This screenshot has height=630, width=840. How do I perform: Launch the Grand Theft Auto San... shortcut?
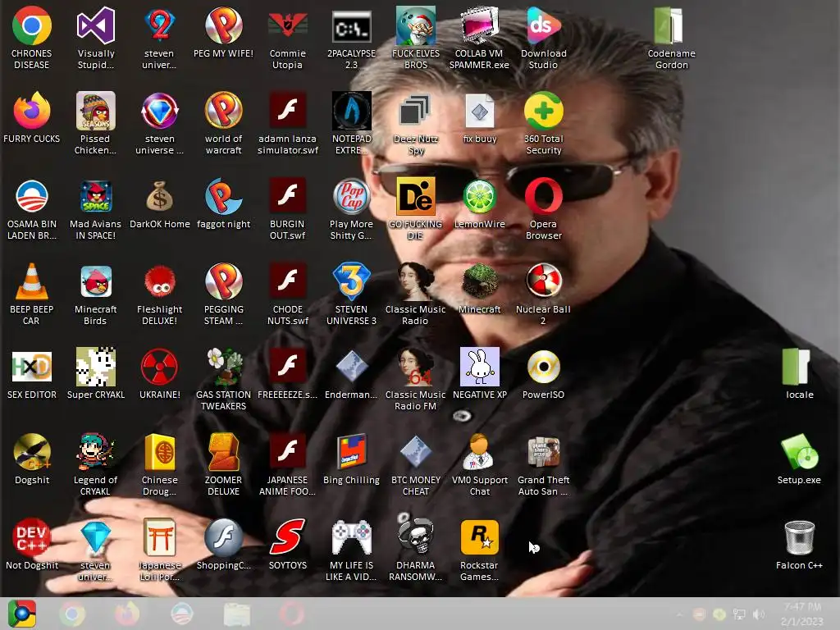[543, 452]
